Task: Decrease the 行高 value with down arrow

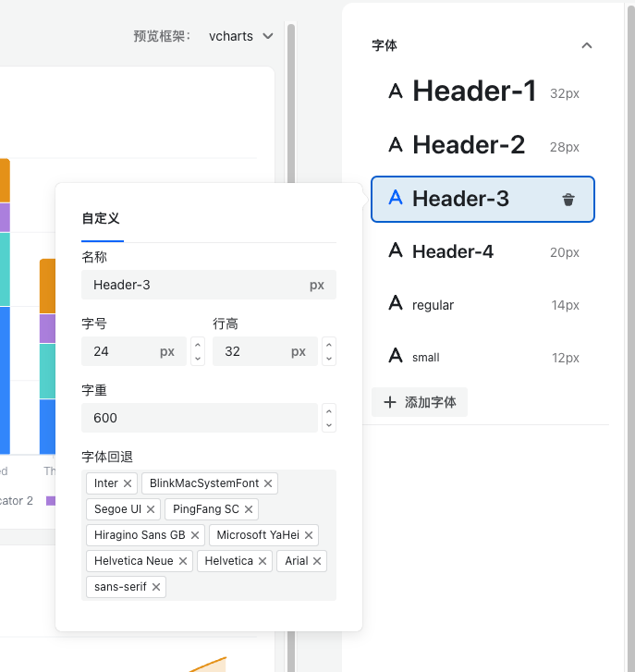Action: click(x=329, y=359)
